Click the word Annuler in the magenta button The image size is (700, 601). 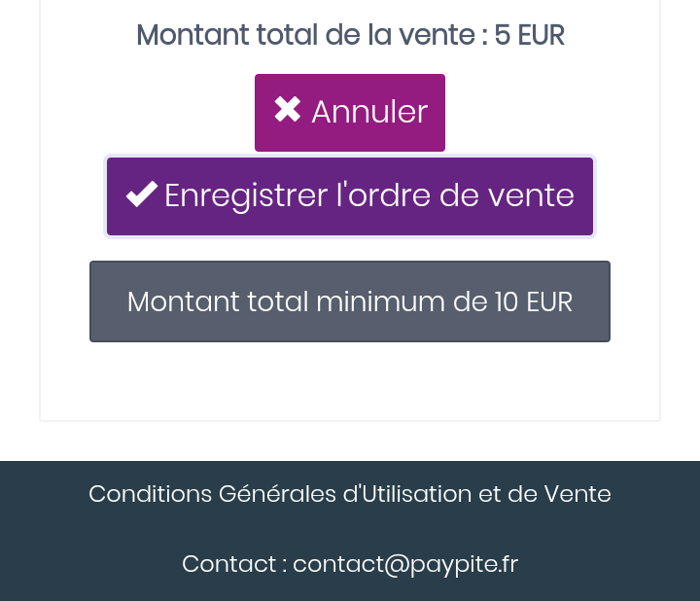click(369, 112)
